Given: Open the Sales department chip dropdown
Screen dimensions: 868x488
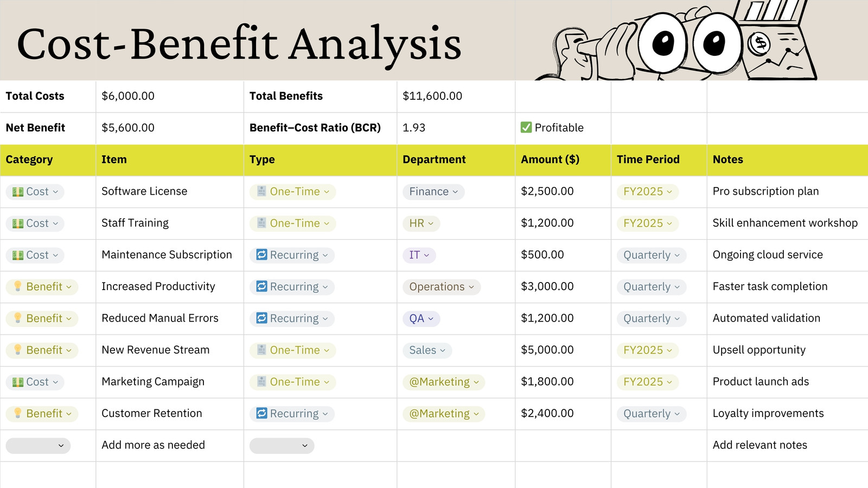Looking at the screenshot, I should point(427,350).
